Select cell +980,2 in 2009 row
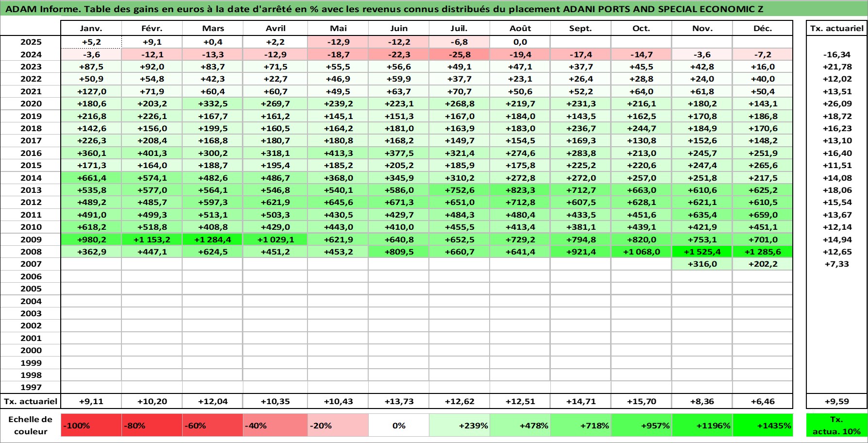 (91, 239)
